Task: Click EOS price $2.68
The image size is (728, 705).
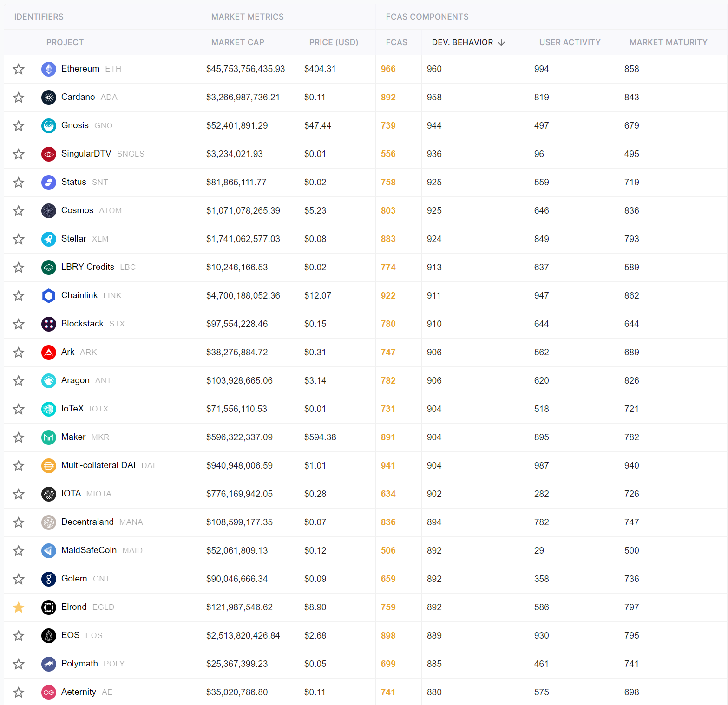Action: 315,636
